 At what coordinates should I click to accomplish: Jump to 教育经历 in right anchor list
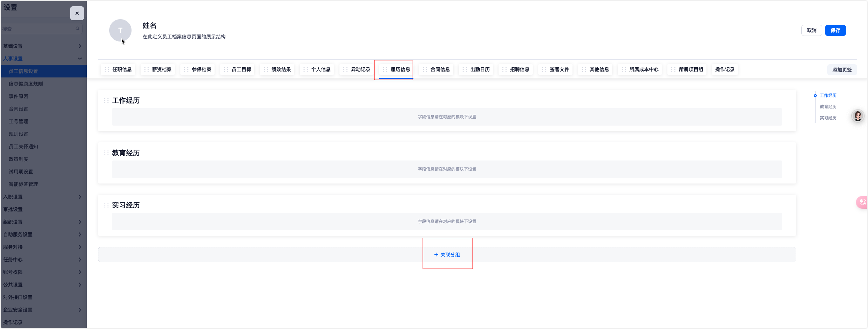point(828,107)
